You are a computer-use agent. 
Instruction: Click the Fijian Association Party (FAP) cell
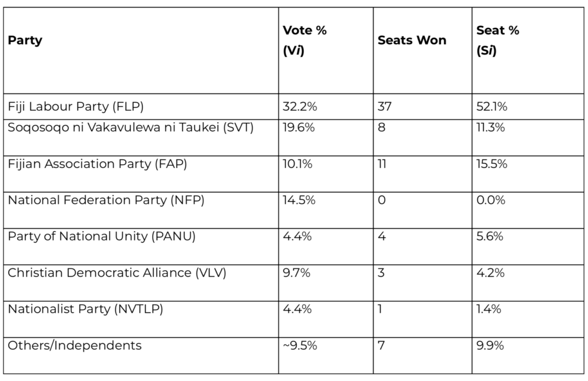coord(97,164)
